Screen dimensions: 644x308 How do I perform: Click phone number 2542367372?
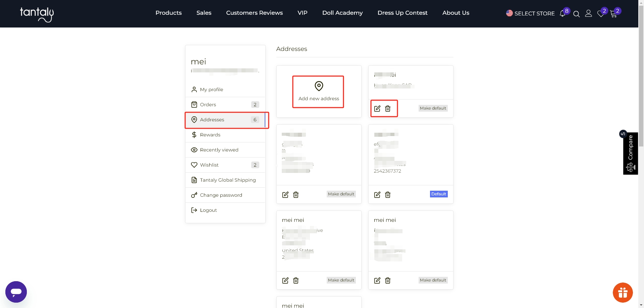tap(387, 171)
